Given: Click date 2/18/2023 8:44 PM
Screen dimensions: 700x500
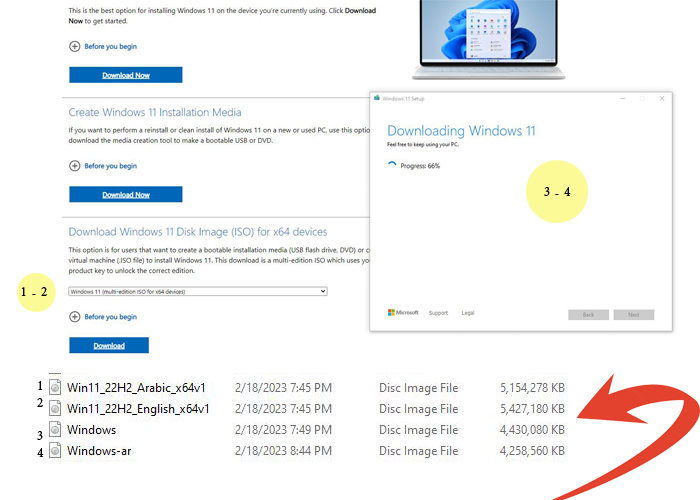Looking at the screenshot, I should [283, 451].
